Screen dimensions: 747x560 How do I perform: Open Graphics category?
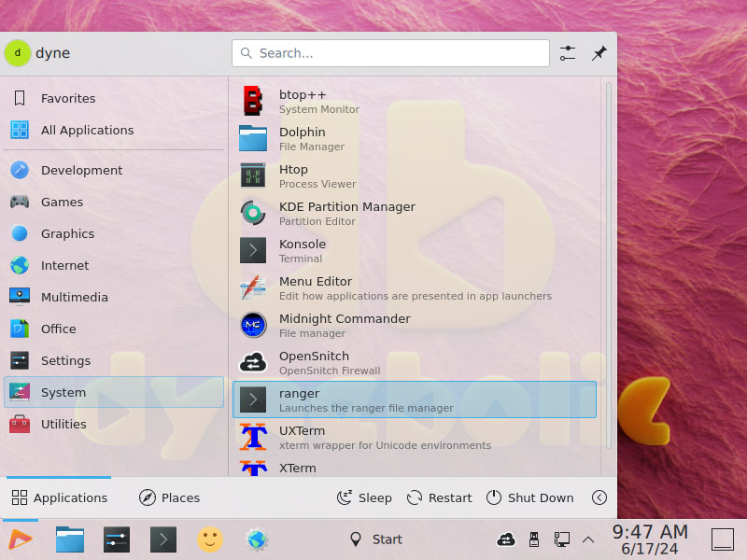114,234
